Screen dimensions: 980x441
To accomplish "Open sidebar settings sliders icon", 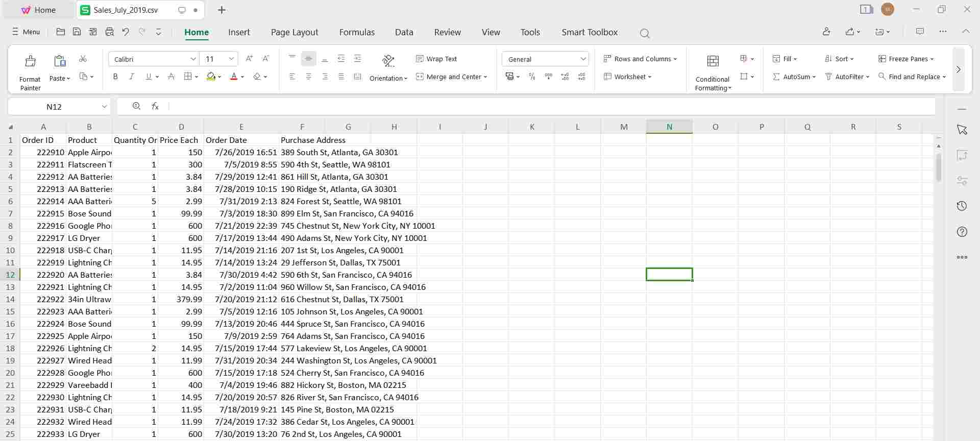I will 962,181.
